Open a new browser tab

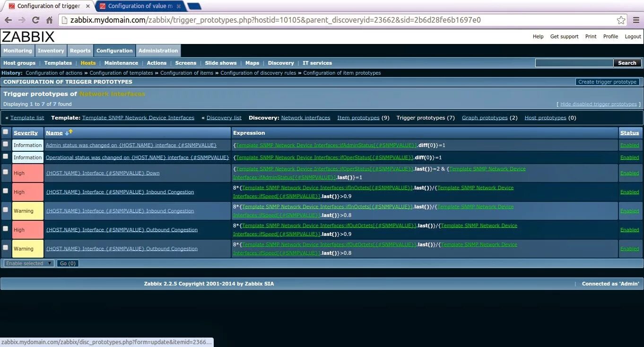coord(194,6)
